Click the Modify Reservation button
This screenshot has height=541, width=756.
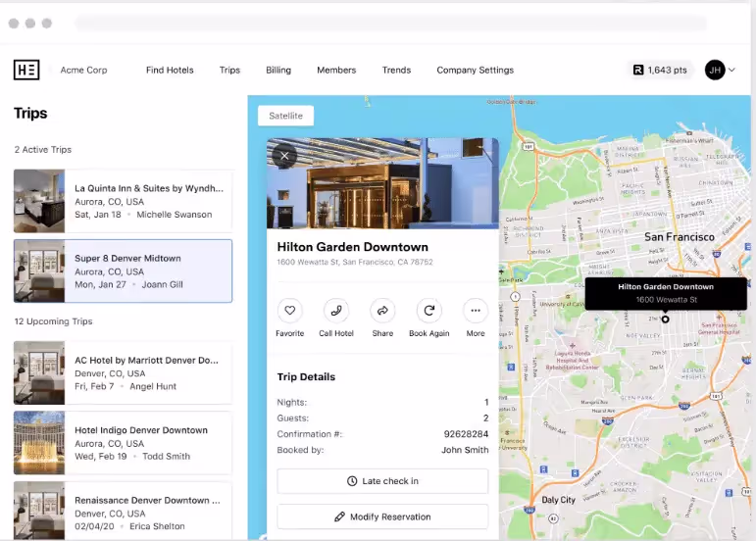[382, 516]
